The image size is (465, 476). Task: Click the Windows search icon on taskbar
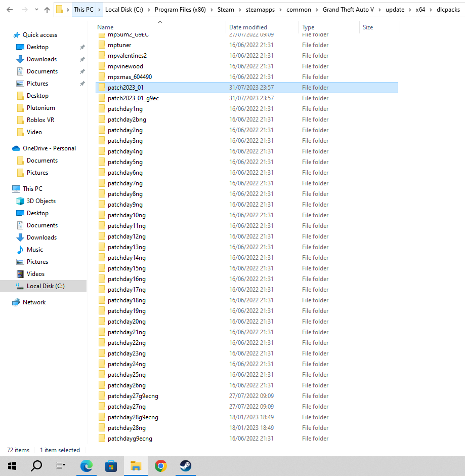pyautogui.click(x=36, y=465)
